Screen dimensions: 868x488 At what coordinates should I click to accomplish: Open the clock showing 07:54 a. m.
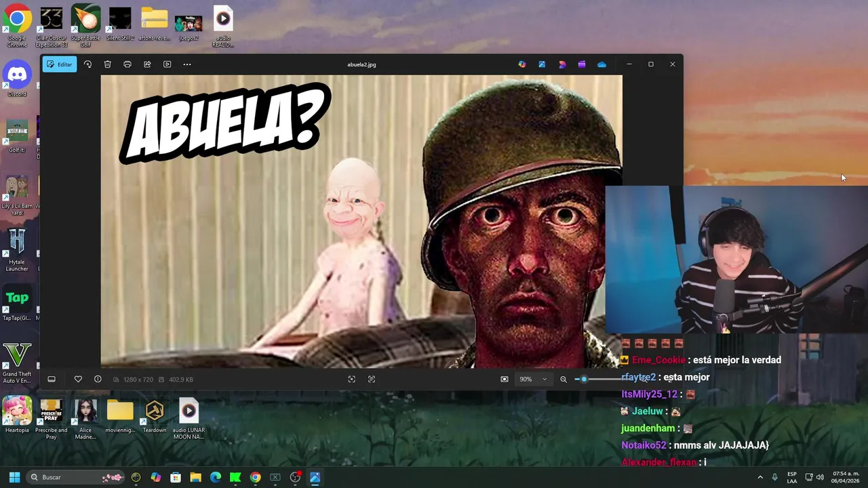[x=846, y=477]
